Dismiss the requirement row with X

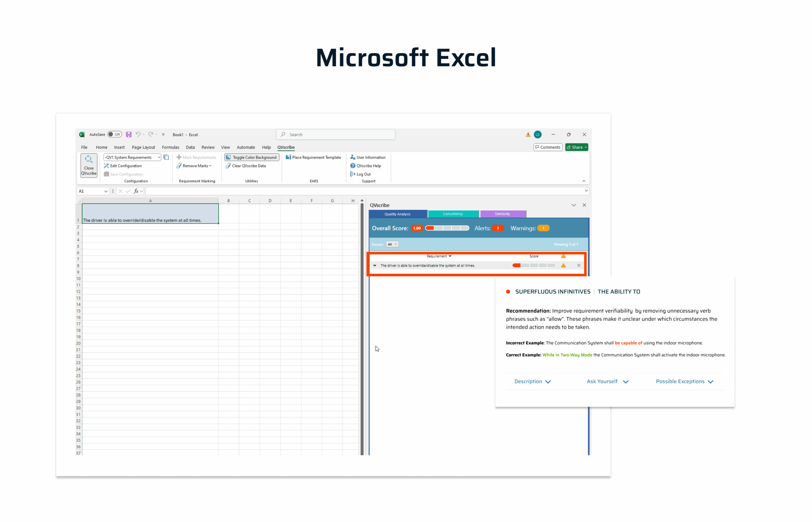pos(579,265)
